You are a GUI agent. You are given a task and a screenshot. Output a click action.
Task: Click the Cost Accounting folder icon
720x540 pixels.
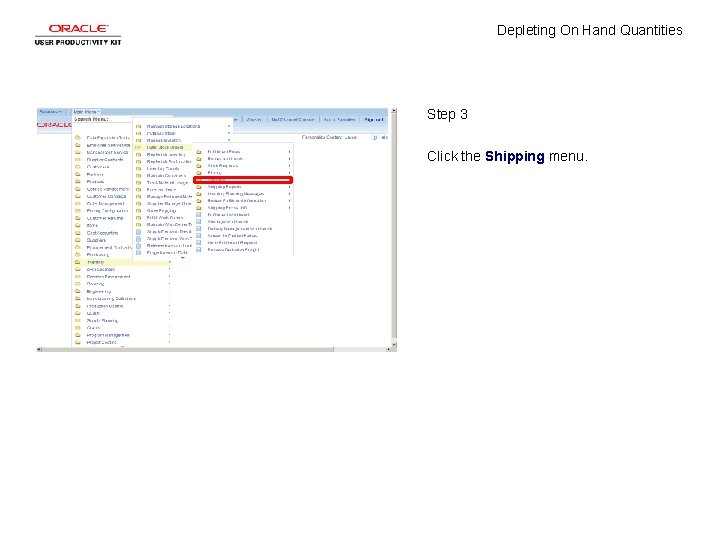[78, 233]
